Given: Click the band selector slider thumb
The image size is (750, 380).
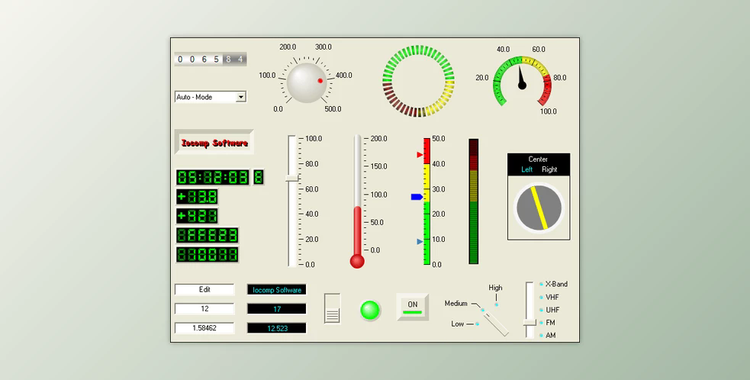Looking at the screenshot, I should point(529,323).
